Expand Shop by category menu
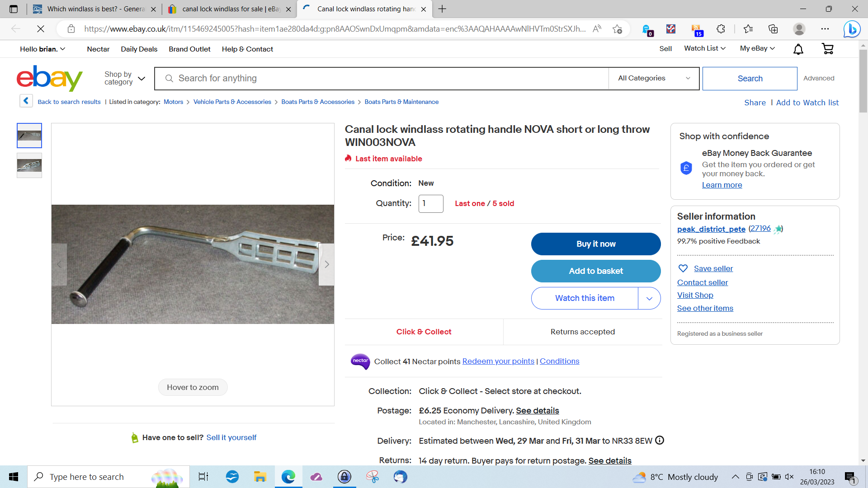The height and width of the screenshot is (488, 868). point(125,78)
